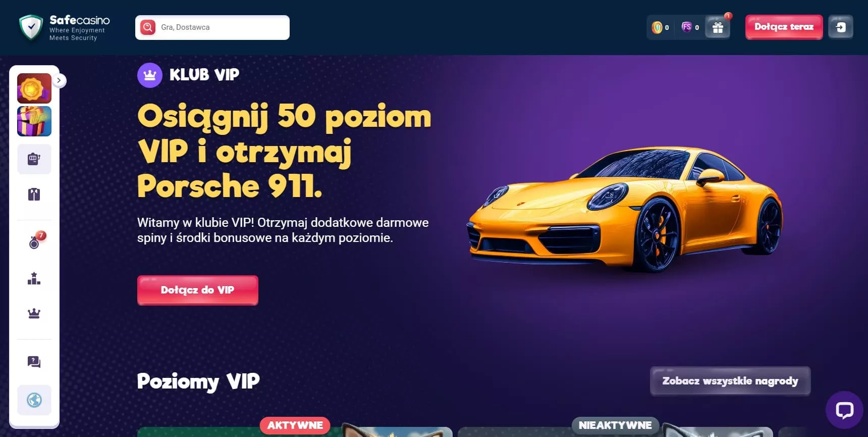
Task: Click the Dołącz do VIP button
Action: (198, 290)
